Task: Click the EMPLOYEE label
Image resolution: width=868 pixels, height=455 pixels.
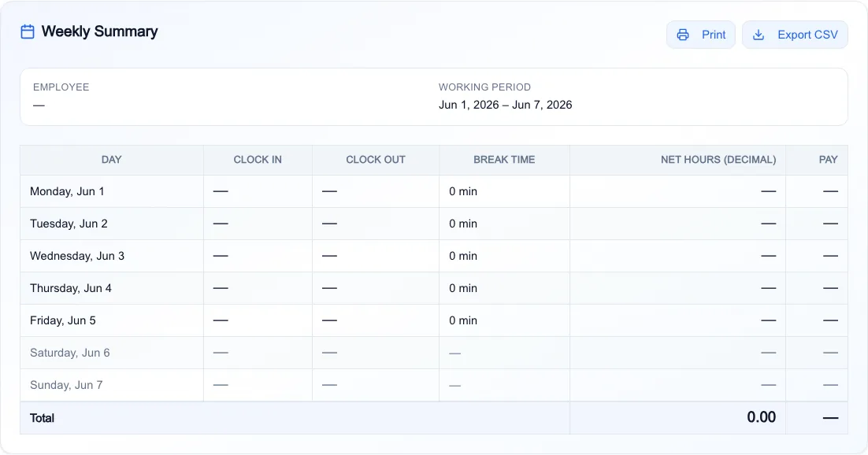Action: point(61,87)
